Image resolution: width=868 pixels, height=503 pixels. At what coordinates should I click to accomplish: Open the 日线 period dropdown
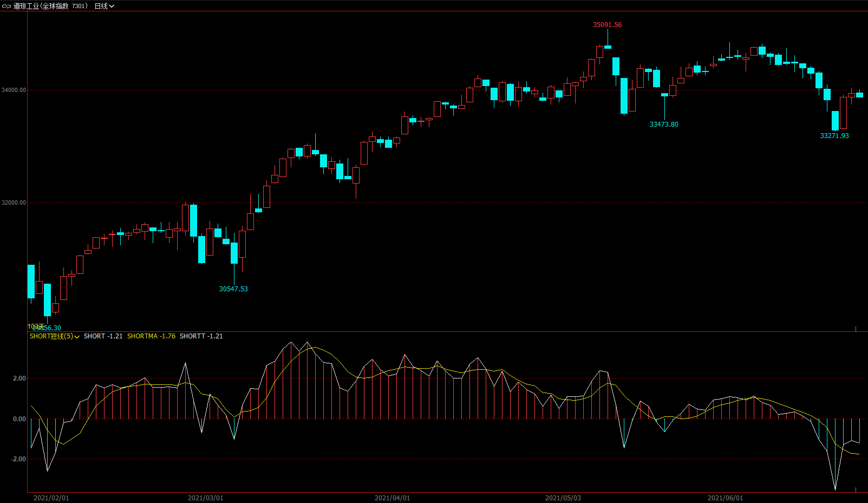point(104,6)
